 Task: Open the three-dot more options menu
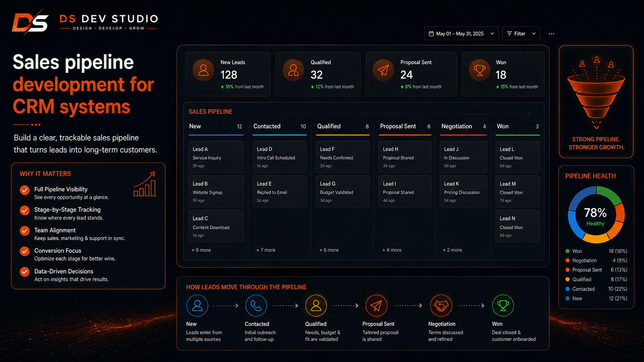[552, 34]
